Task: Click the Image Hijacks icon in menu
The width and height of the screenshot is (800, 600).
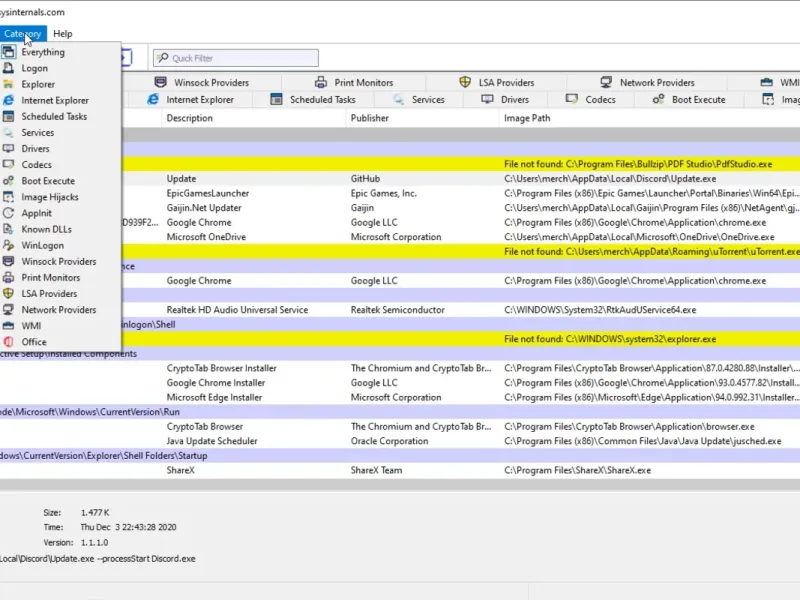Action: coord(9,197)
